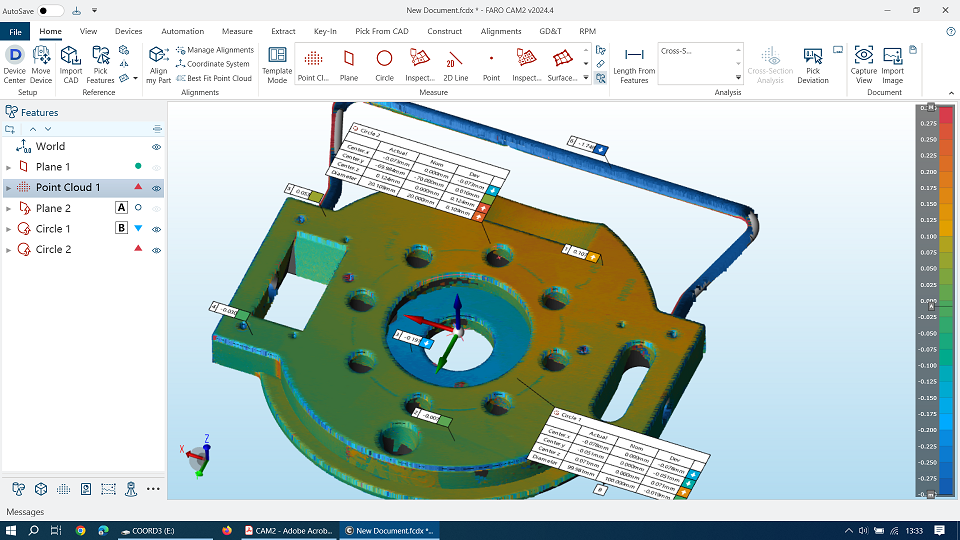Open Template Mode
The image size is (960, 540).
[277, 64]
